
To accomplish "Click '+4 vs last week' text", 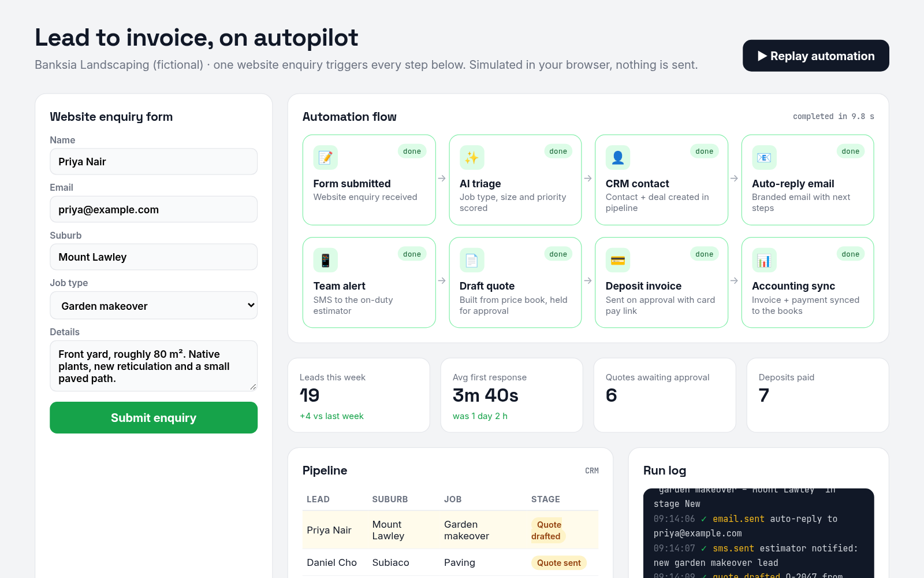I will 331,416.
